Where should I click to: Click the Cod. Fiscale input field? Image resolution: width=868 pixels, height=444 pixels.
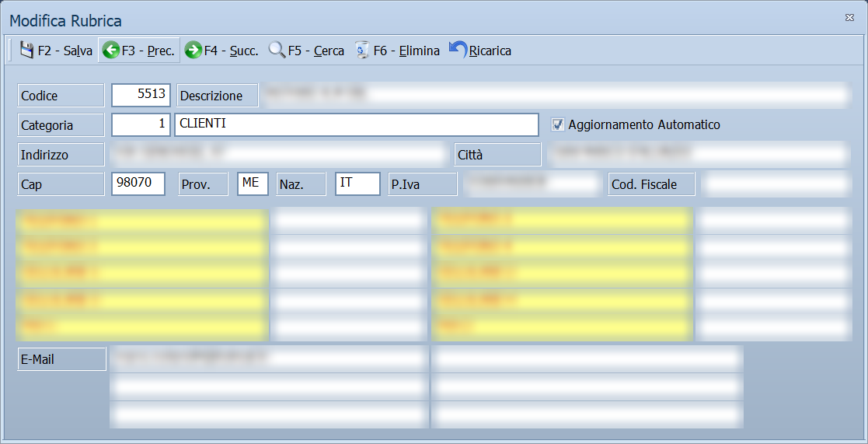click(x=776, y=184)
